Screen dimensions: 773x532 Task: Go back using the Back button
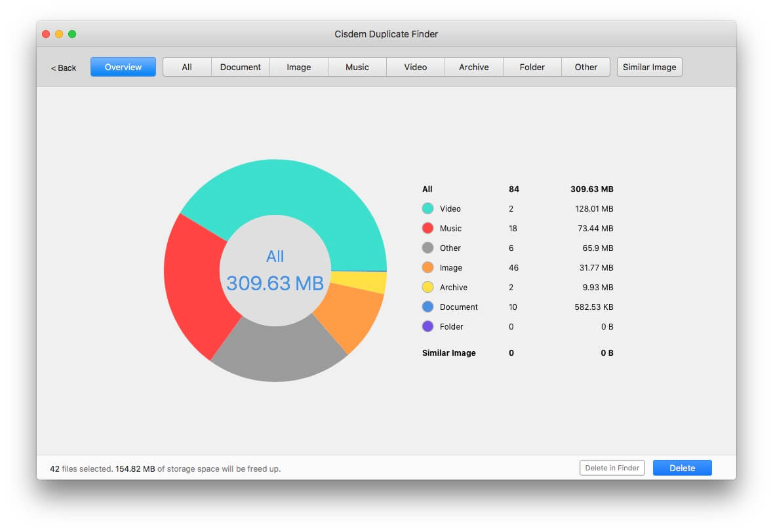pyautogui.click(x=64, y=67)
